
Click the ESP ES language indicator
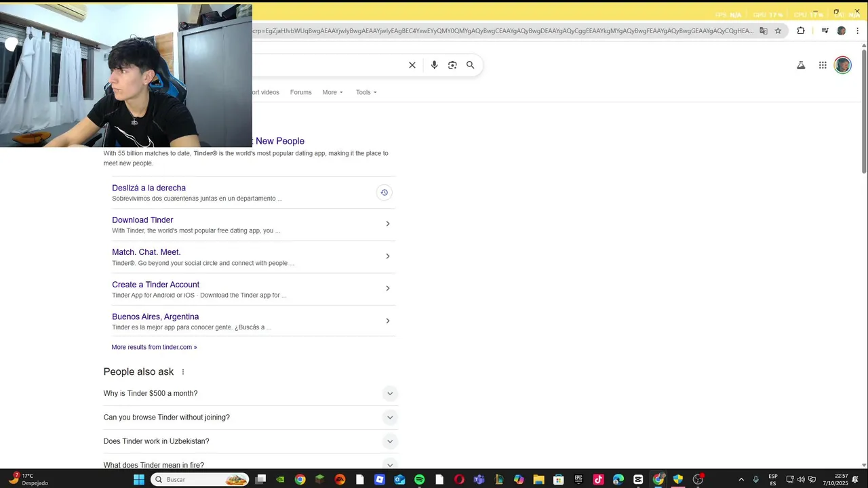click(773, 479)
